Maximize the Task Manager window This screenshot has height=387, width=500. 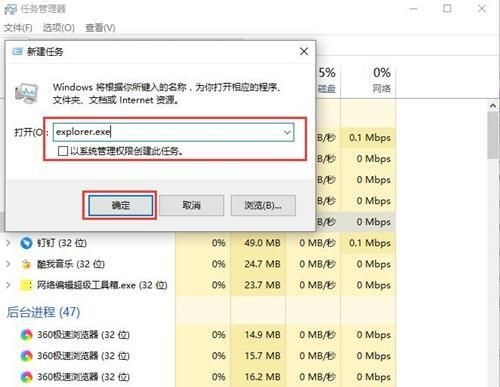(447, 9)
